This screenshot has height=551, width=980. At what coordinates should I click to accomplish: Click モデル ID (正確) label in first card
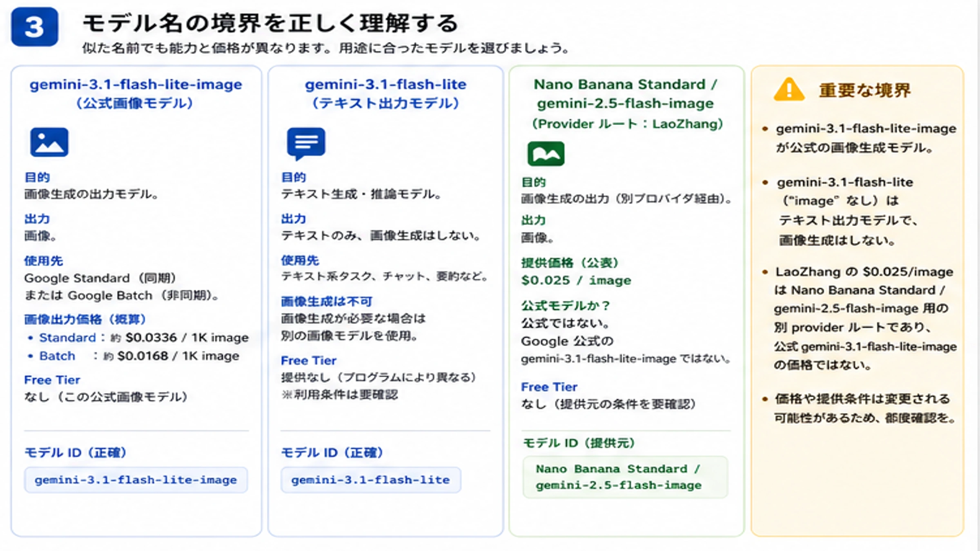pos(76,453)
